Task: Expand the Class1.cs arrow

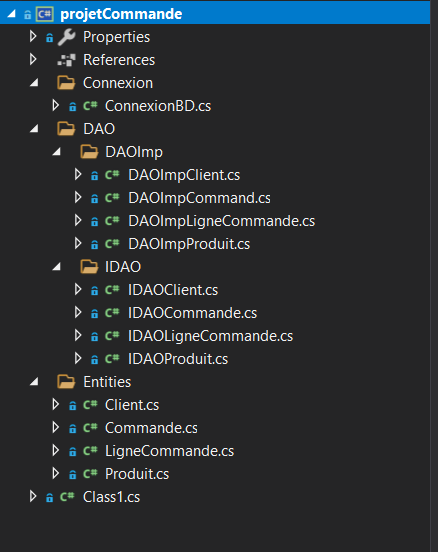Action: click(33, 496)
